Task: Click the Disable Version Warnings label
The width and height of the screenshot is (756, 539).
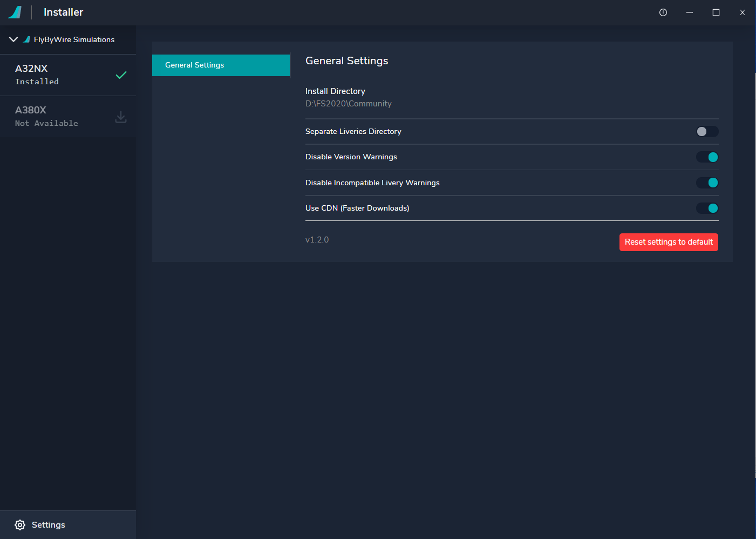Action: coord(351,157)
